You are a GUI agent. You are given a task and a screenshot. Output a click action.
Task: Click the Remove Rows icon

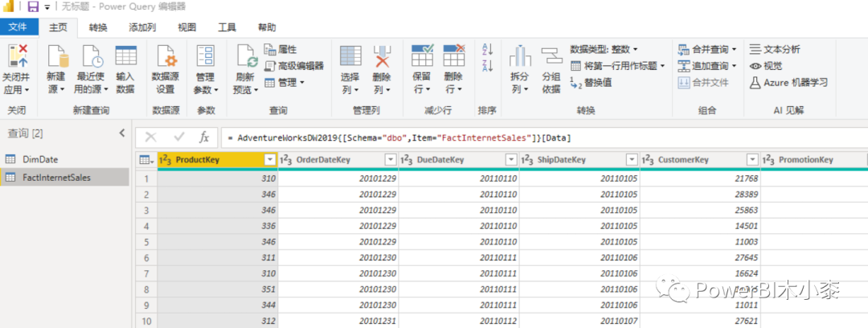pos(454,56)
